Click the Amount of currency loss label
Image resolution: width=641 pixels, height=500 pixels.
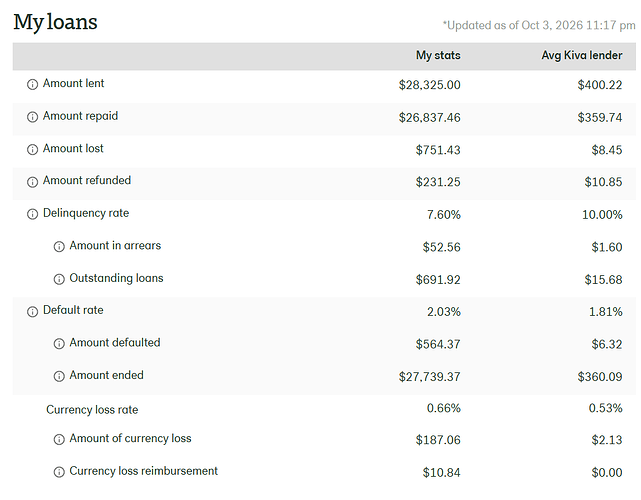[x=130, y=439]
